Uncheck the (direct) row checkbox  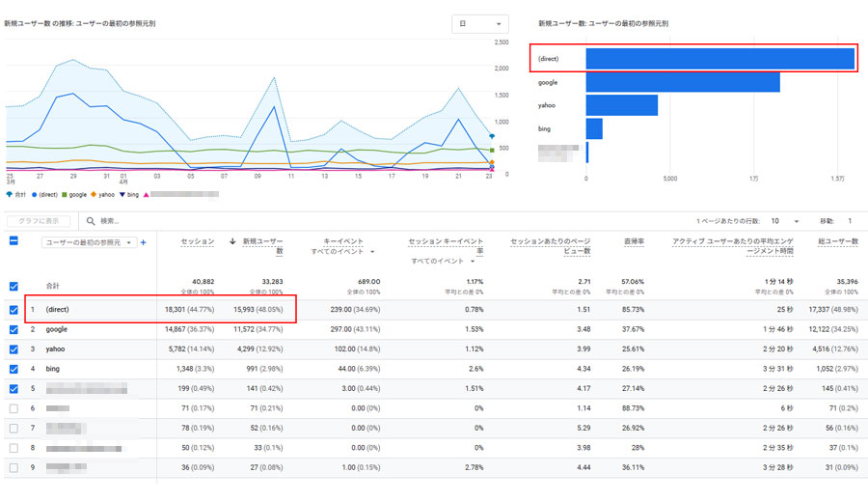pyautogui.click(x=14, y=310)
